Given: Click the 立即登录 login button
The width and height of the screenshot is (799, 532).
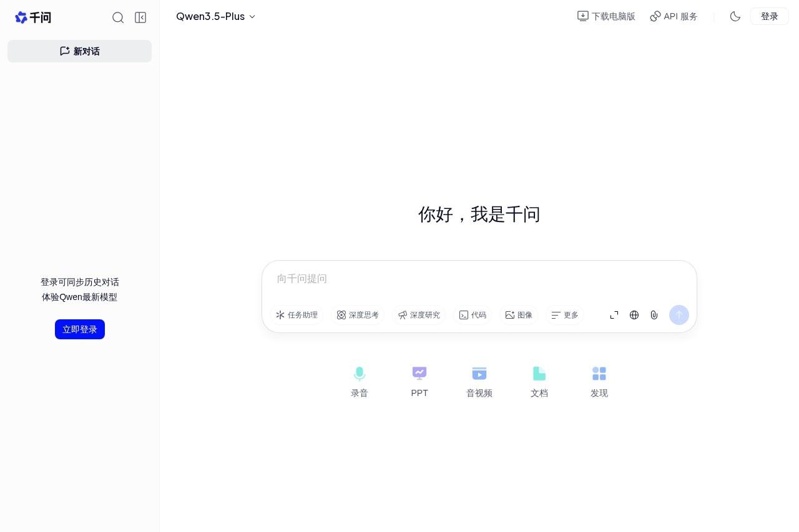Looking at the screenshot, I should [x=79, y=329].
